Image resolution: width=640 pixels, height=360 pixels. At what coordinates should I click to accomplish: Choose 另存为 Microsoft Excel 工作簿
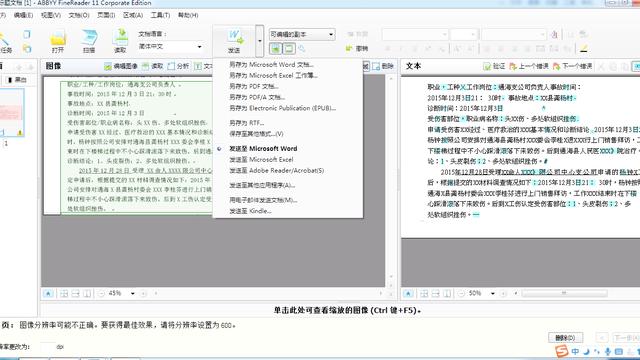click(273, 76)
